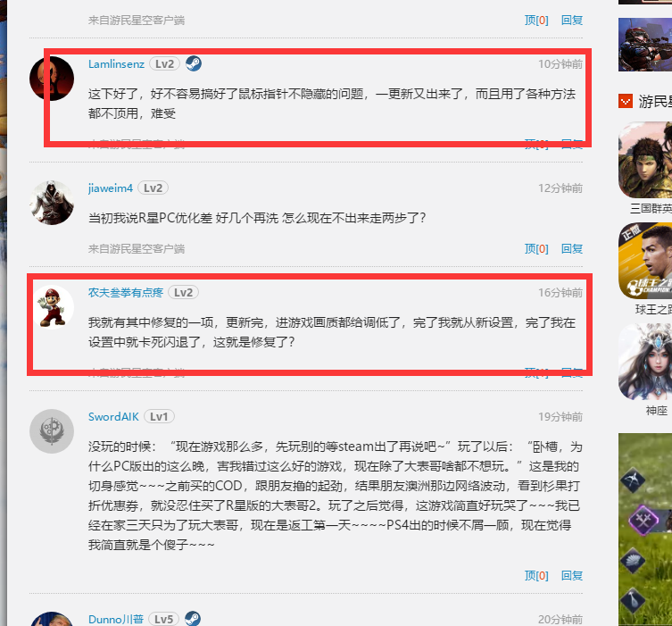Image resolution: width=672 pixels, height=626 pixels.
Task: Click the Lv2 badge next to jiaweim4
Action: [x=153, y=188]
